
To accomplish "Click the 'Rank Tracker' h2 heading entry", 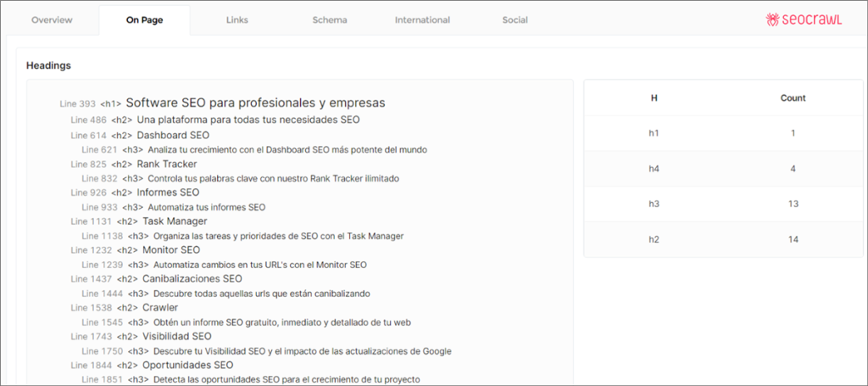I will point(166,164).
